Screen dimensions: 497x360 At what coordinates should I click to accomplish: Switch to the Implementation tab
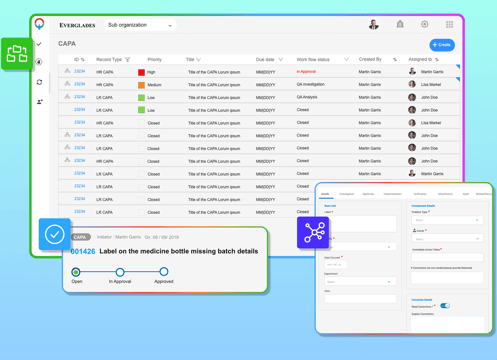392,194
